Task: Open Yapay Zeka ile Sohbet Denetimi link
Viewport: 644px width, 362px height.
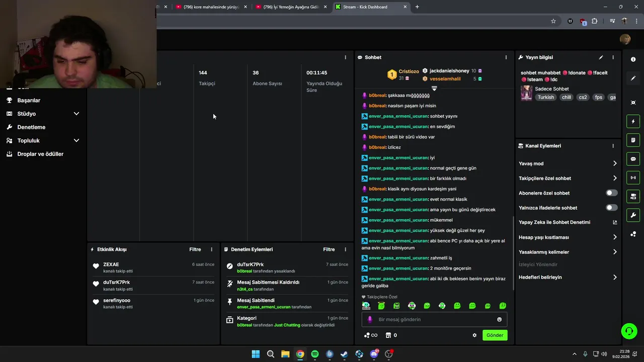Action: [568, 222]
